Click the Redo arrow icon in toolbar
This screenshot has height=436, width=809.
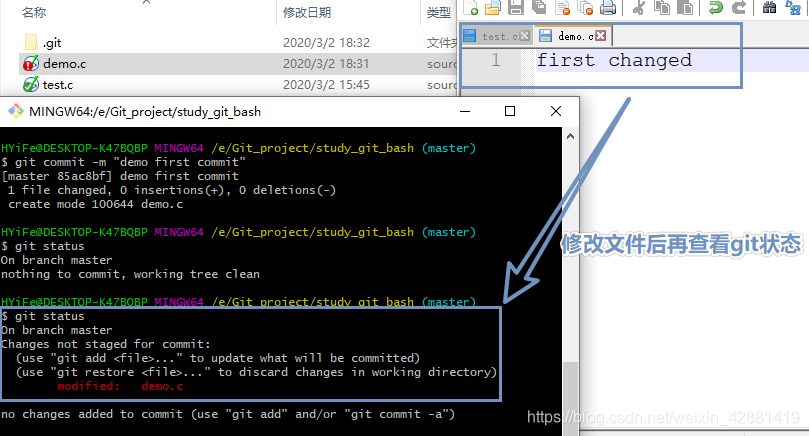tap(739, 7)
